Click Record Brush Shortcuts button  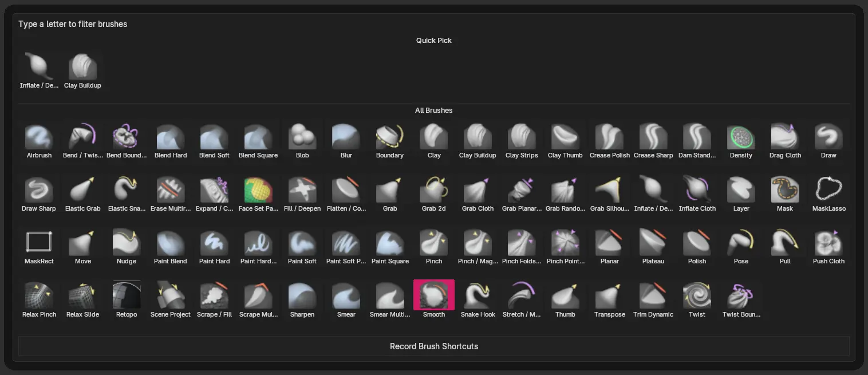click(x=434, y=346)
